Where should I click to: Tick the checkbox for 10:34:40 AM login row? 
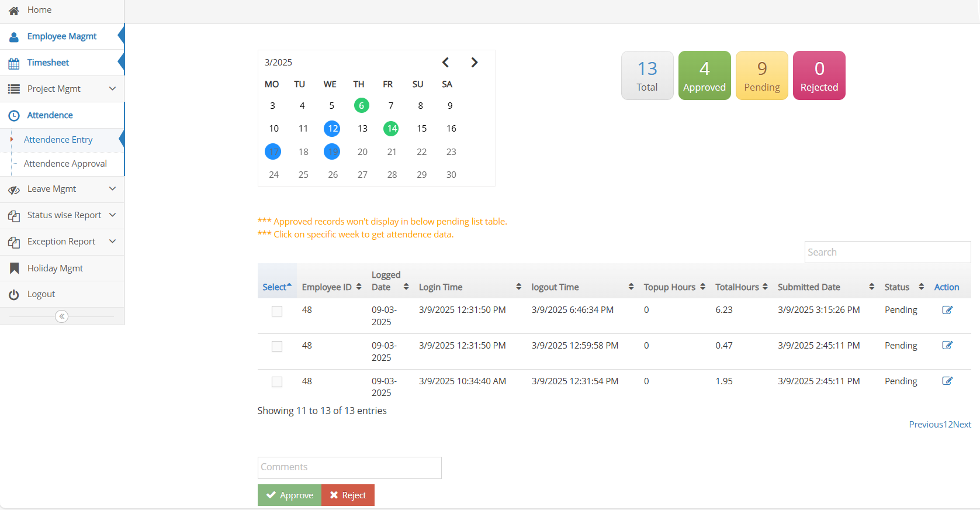(277, 382)
